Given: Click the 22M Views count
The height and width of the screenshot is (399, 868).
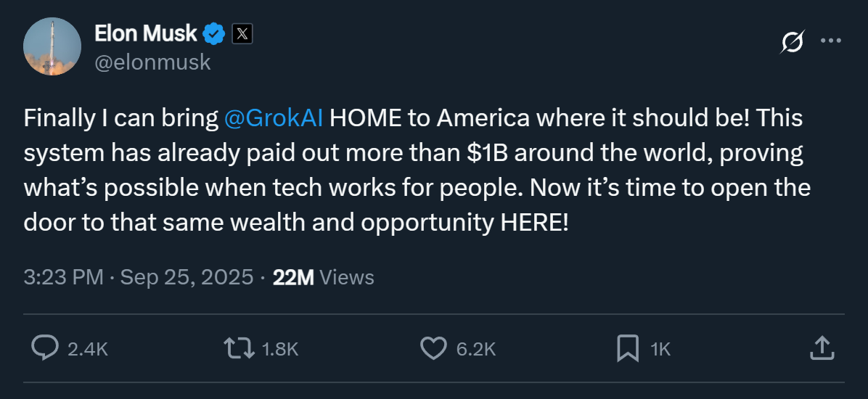Looking at the screenshot, I should tap(323, 276).
